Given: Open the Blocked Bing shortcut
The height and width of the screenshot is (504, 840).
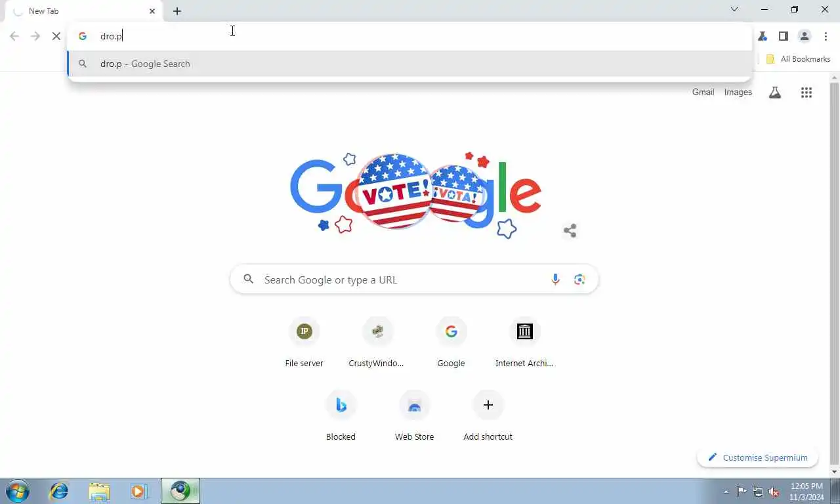Looking at the screenshot, I should (x=341, y=417).
